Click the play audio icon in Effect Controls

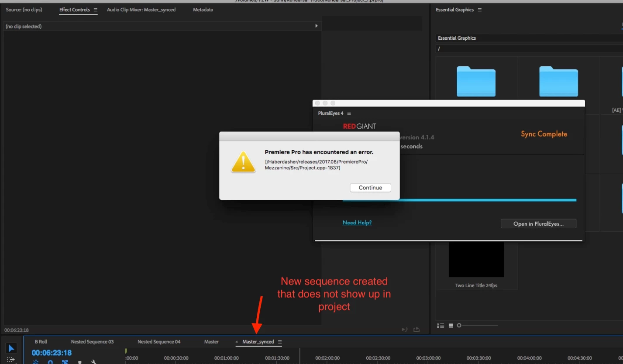click(405, 330)
